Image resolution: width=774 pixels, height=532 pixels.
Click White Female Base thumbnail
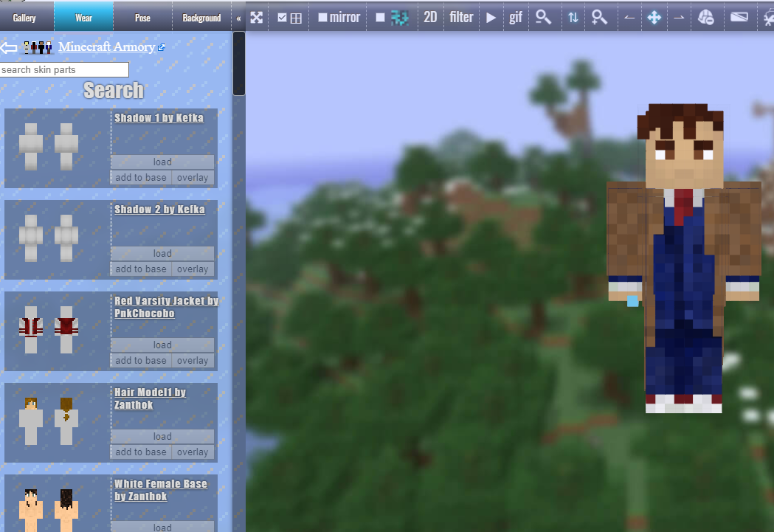(x=49, y=510)
